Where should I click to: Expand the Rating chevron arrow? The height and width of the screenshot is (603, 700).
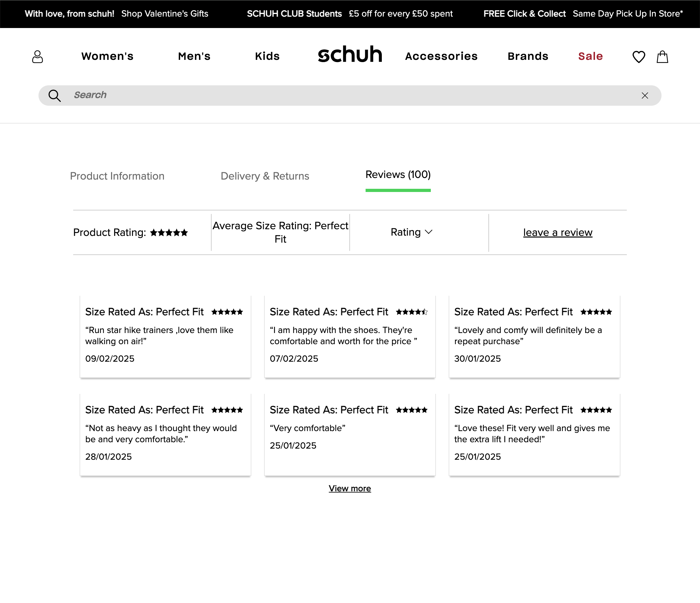click(429, 232)
